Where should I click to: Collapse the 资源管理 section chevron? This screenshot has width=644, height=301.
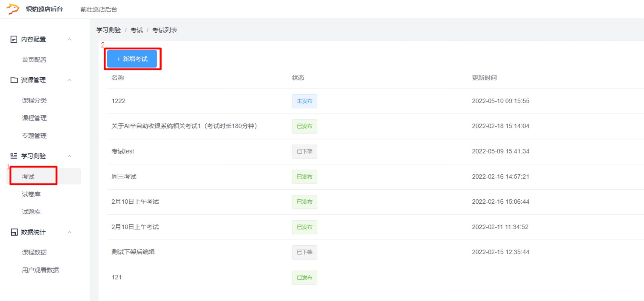coord(70,80)
